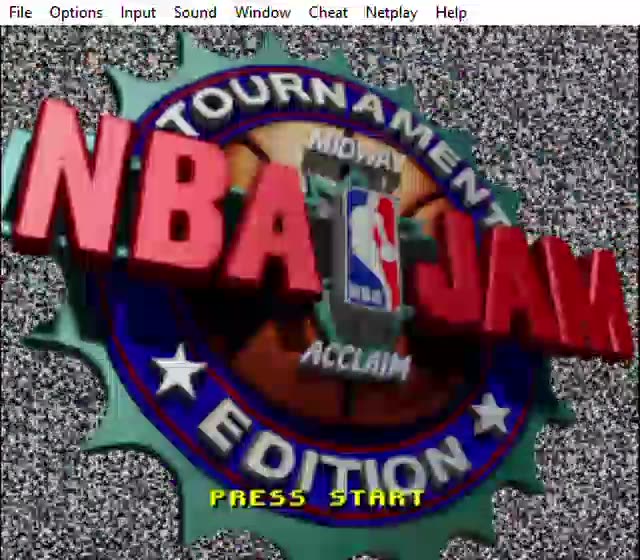Viewport: 640px width, 560px height.
Task: Open the File menu
Action: (x=20, y=12)
